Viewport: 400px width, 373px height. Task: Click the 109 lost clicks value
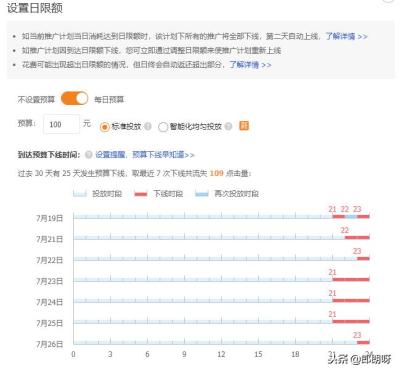(x=216, y=173)
